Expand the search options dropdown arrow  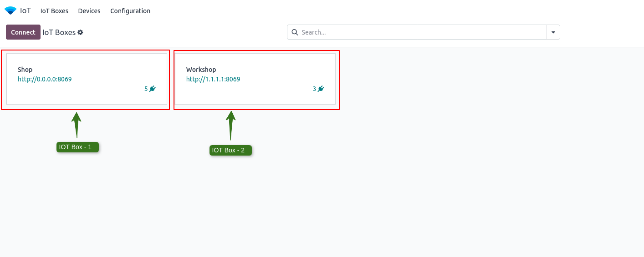[553, 32]
